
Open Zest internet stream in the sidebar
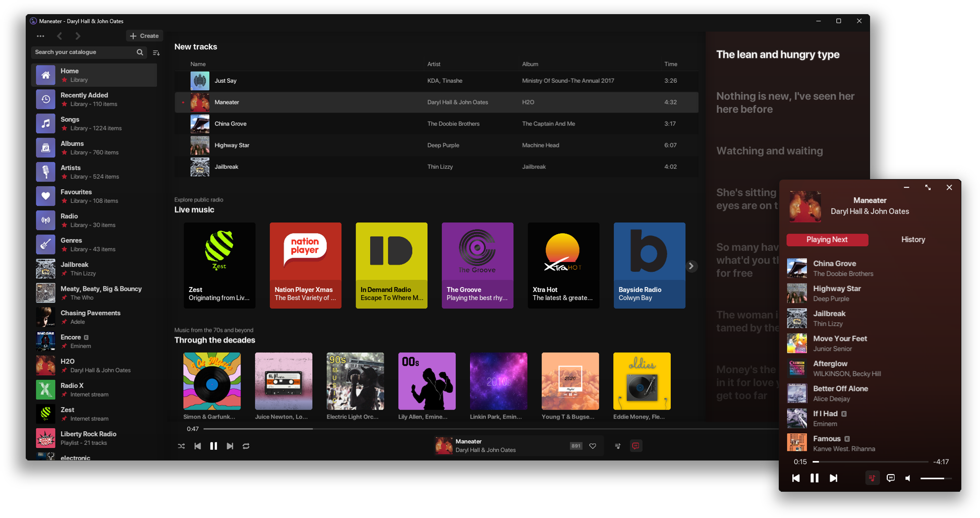[x=94, y=414]
